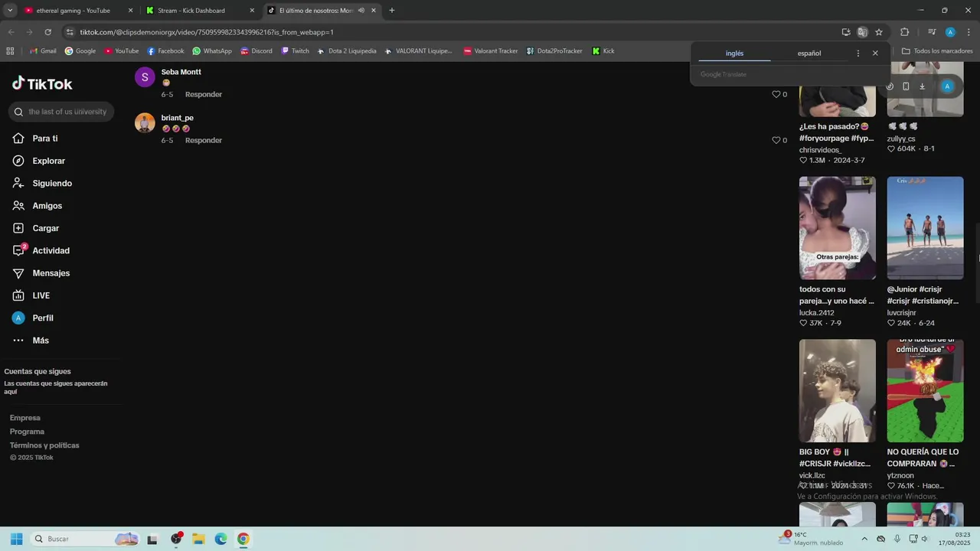This screenshot has height=551, width=980.
Task: Open Términos y políticas footer link
Action: pos(44,445)
